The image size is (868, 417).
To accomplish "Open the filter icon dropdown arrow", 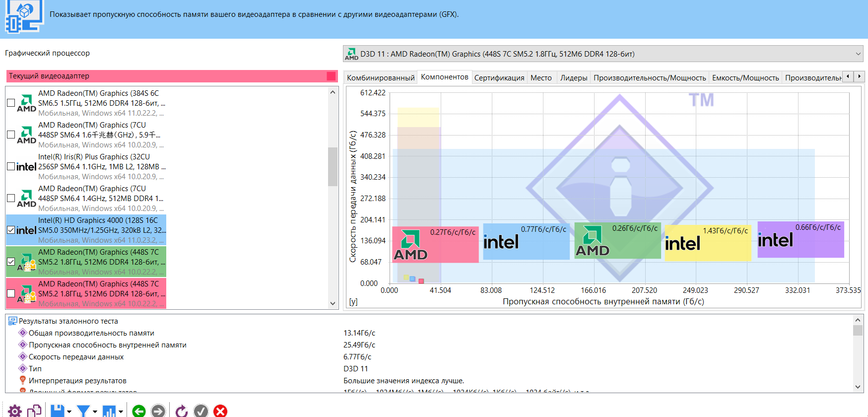I will [95, 412].
